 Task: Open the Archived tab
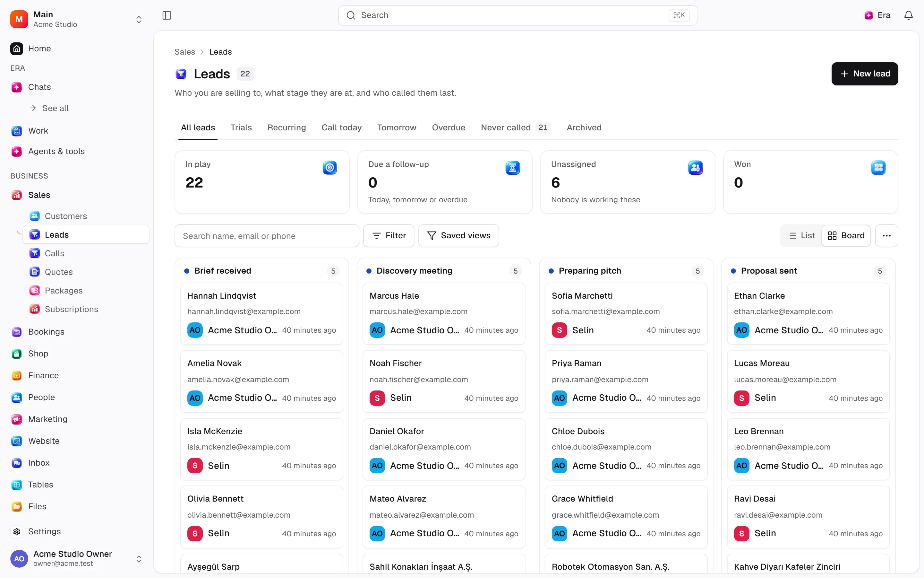584,128
